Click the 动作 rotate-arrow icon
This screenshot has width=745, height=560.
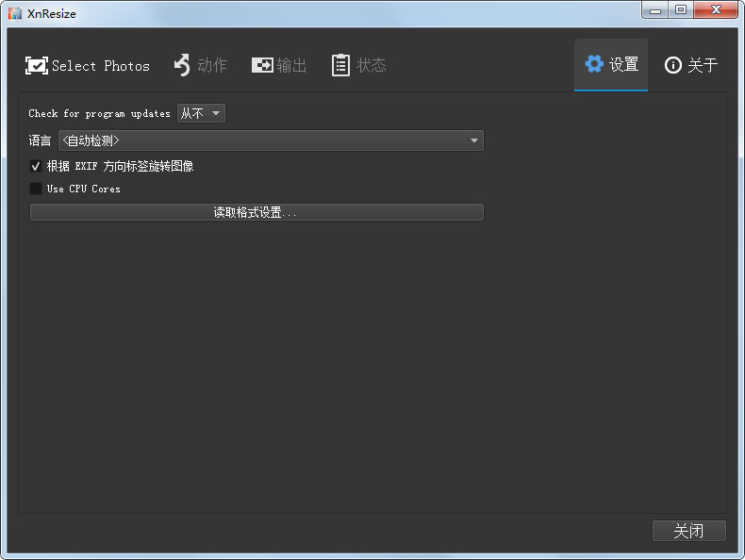point(182,65)
